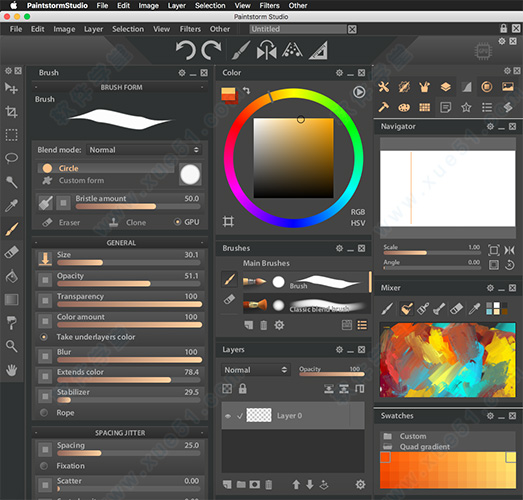Select the Gradient tool in left toolbar
This screenshot has height=500, width=523.
11,300
